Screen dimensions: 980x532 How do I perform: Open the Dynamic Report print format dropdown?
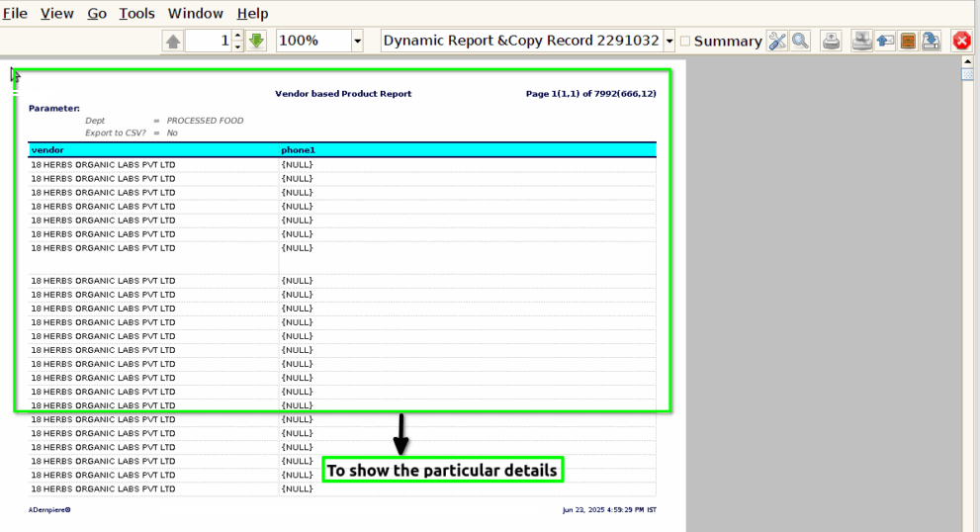click(x=668, y=42)
